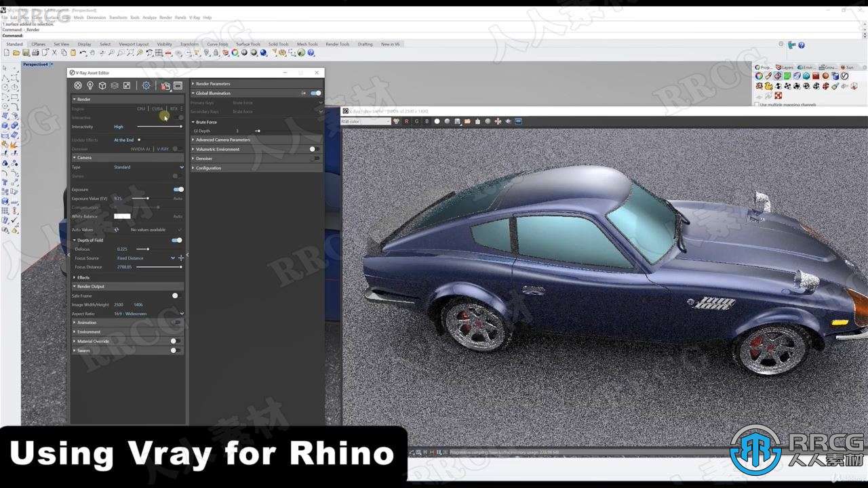This screenshot has width=868, height=488.
Task: Show the frame buffer window icon
Action: (x=178, y=85)
